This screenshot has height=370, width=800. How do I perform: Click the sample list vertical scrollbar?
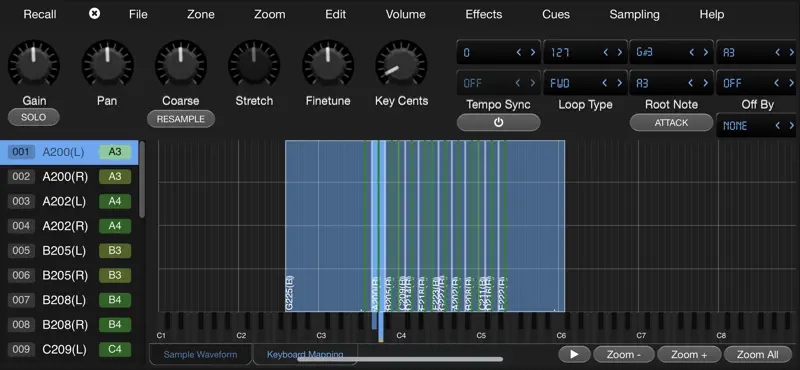142,179
